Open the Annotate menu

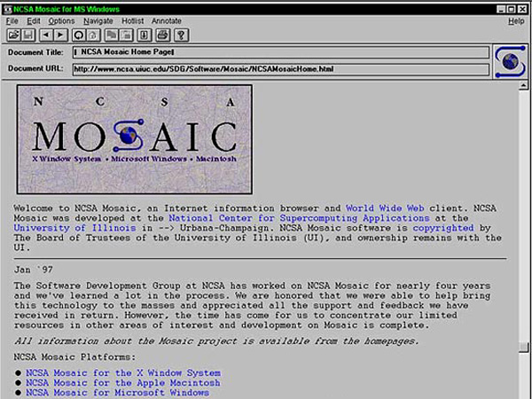coord(166,20)
